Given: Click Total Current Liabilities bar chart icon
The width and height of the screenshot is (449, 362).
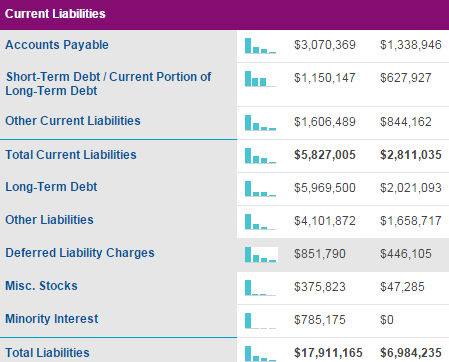Looking at the screenshot, I should pyautogui.click(x=260, y=155).
